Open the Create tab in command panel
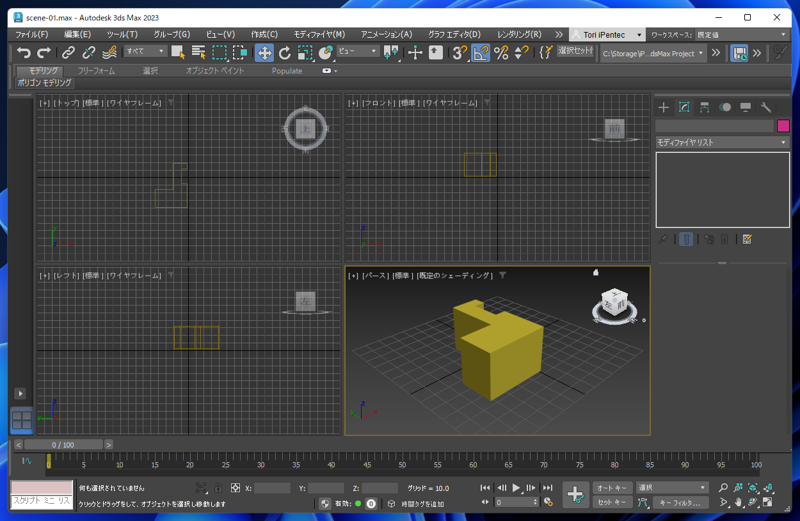800x521 pixels. coord(663,107)
